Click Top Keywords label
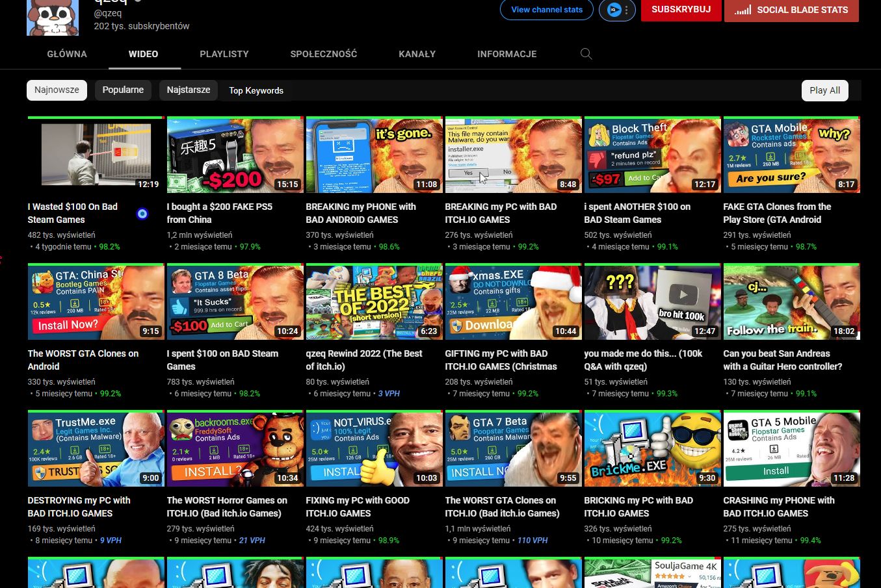The image size is (881, 588). pos(256,90)
